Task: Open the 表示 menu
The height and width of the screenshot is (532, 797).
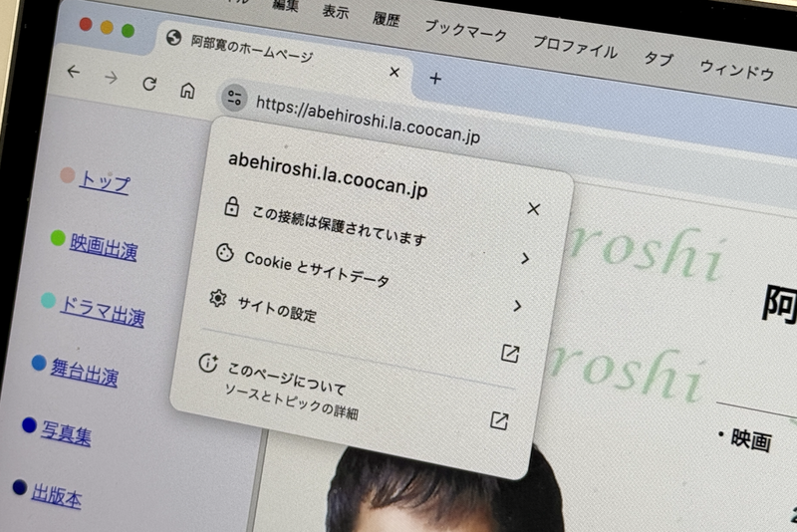Action: (336, 12)
